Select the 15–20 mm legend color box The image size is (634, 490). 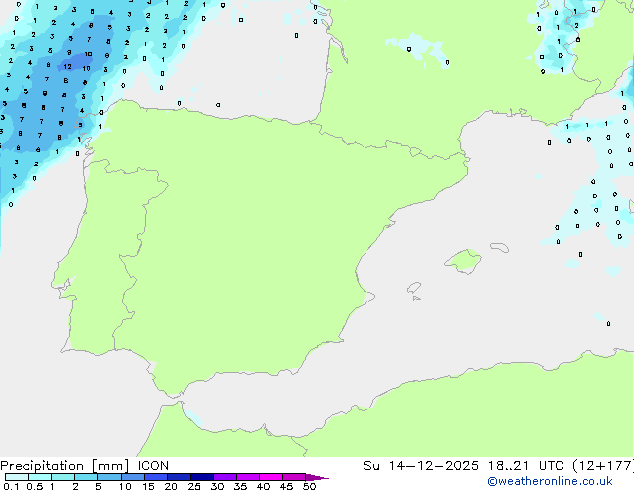point(156,477)
